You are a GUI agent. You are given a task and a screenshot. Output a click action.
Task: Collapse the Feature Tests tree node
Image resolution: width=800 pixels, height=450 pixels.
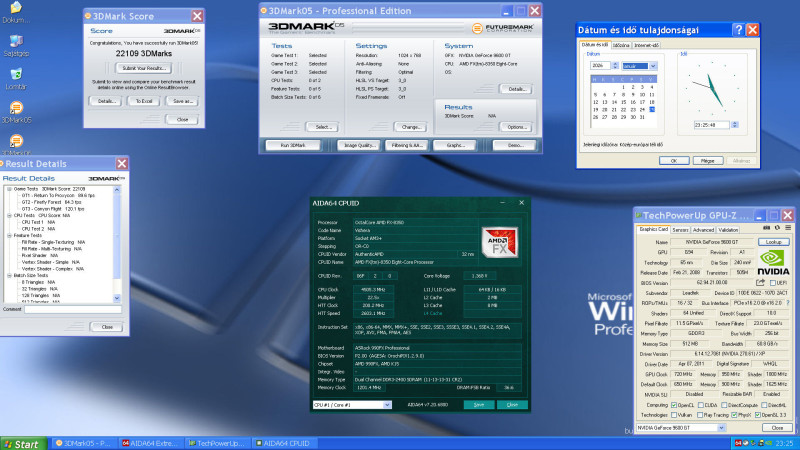pyautogui.click(x=9, y=236)
